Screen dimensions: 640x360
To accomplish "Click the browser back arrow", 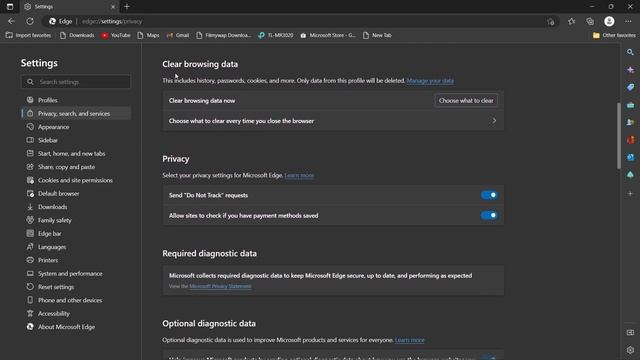I will (11, 21).
